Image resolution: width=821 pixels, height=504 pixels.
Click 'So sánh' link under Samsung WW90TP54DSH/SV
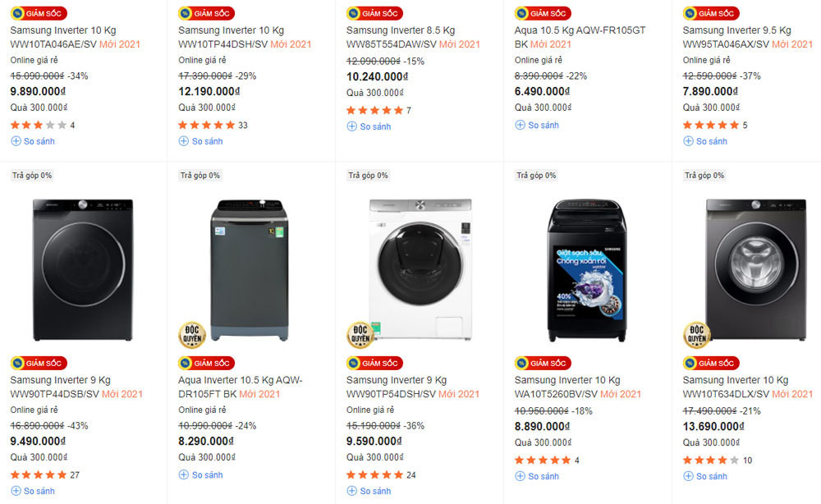(374, 491)
